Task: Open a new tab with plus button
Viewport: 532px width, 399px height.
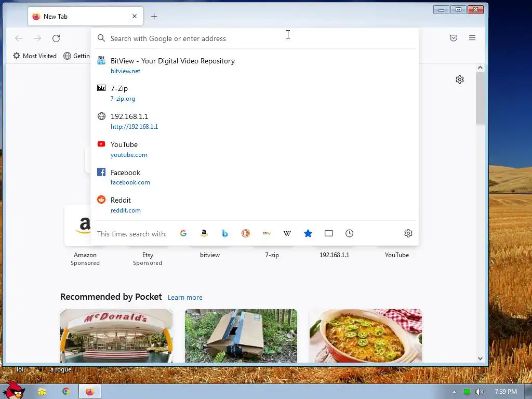Action: point(154,16)
